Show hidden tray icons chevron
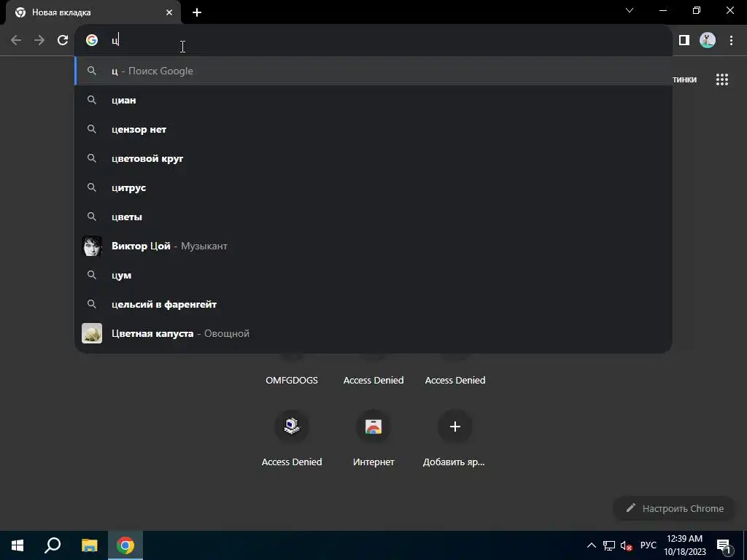 coord(591,545)
